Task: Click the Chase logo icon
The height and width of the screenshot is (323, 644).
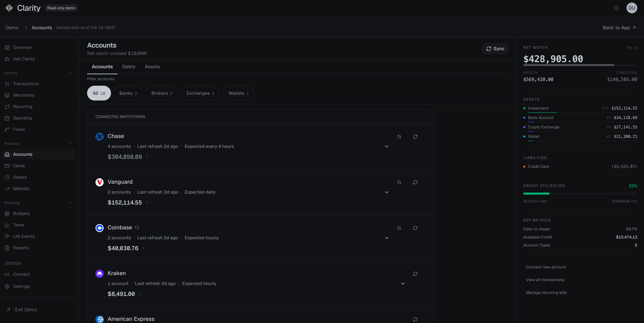Action: (x=100, y=136)
